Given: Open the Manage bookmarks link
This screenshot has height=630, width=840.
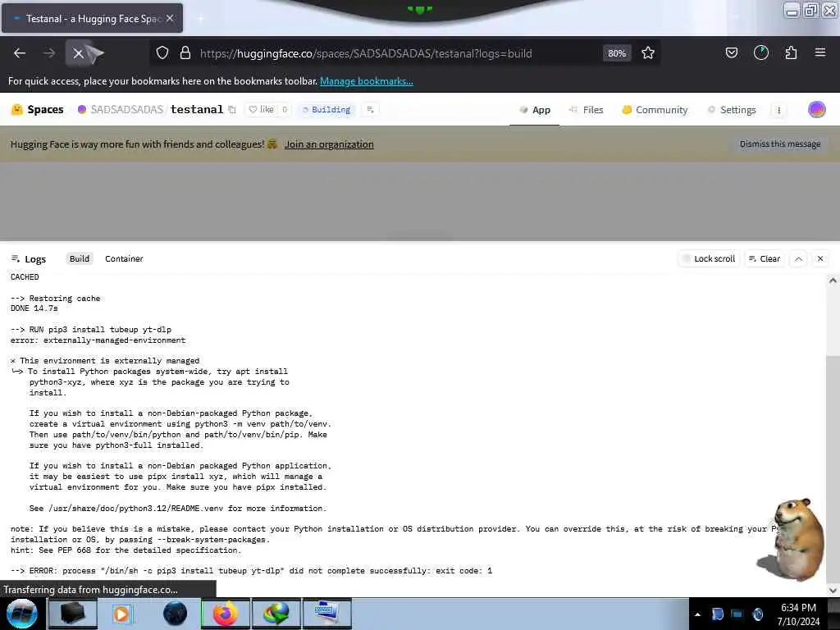Looking at the screenshot, I should click(x=367, y=81).
